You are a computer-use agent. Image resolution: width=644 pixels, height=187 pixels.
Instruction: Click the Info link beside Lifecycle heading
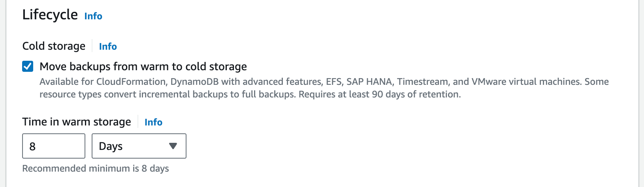[93, 16]
